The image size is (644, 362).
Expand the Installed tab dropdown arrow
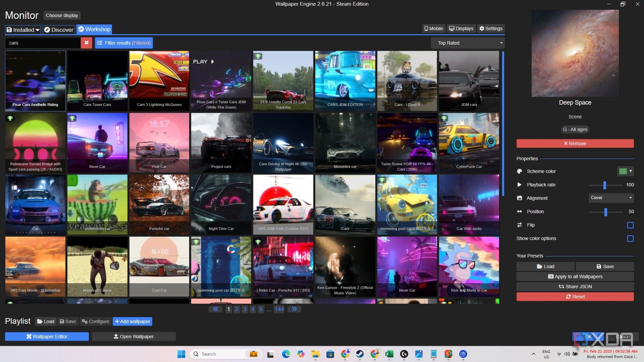[x=38, y=30]
